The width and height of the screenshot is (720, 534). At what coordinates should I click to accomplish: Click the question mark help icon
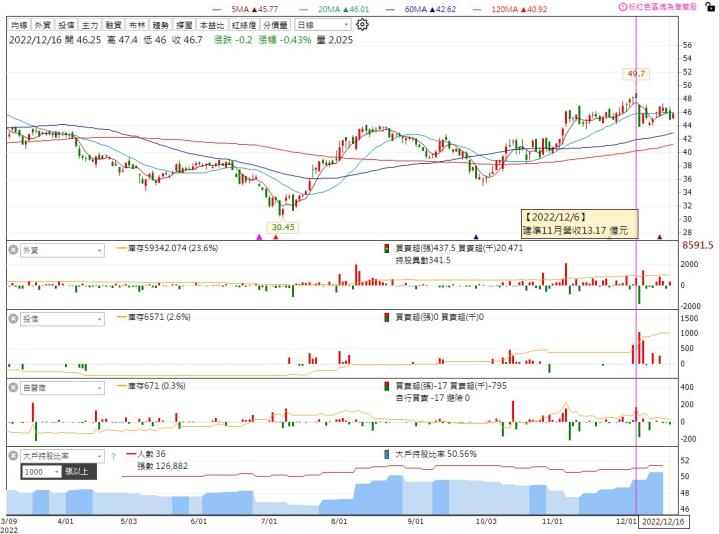point(113,456)
